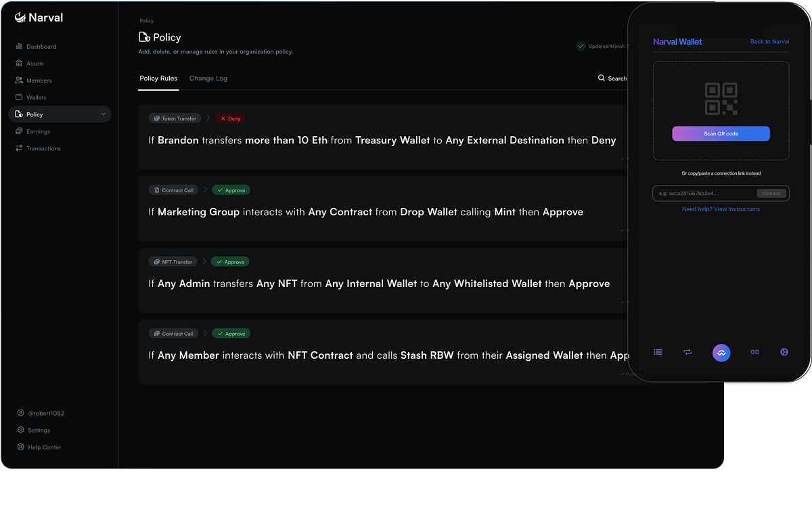Select Marketing Group in the second rule

point(198,212)
